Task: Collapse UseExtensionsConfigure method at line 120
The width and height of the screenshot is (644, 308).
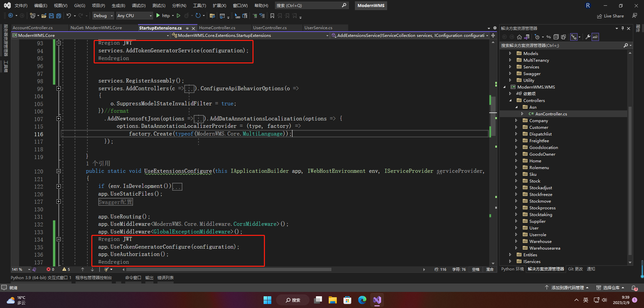Action: tap(58, 171)
